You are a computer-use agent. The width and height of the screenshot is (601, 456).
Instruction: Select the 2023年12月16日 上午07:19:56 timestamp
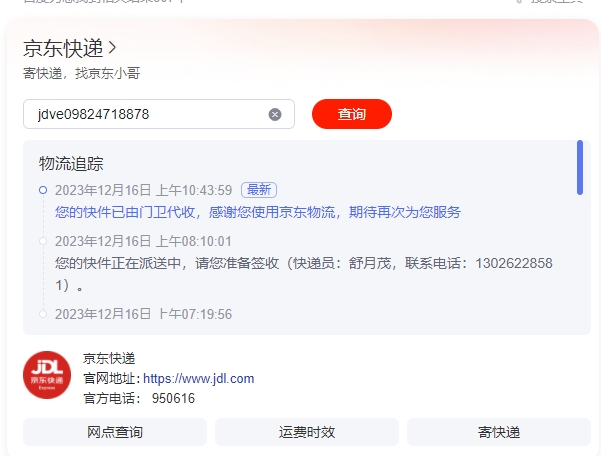point(143,314)
